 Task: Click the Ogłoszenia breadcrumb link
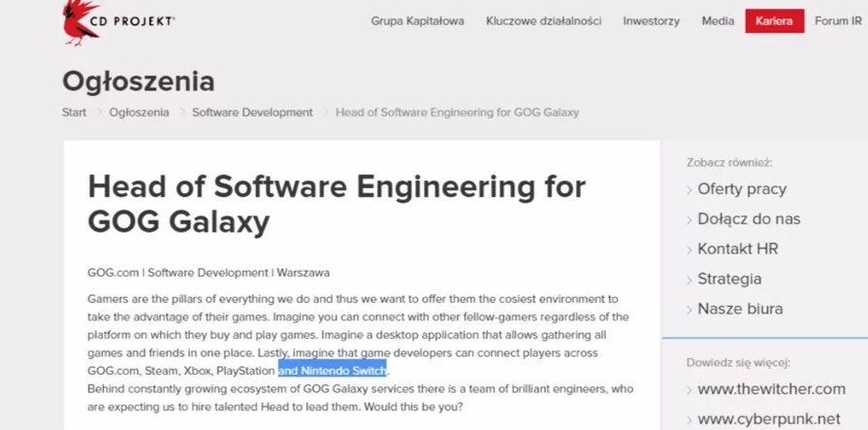[x=139, y=113]
